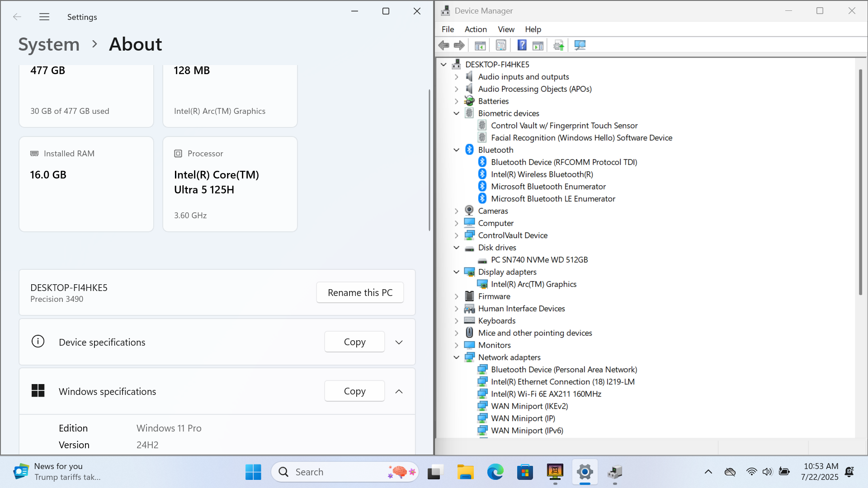868x488 pixels.
Task: Collapse the Disk drives node
Action: pyautogui.click(x=457, y=248)
